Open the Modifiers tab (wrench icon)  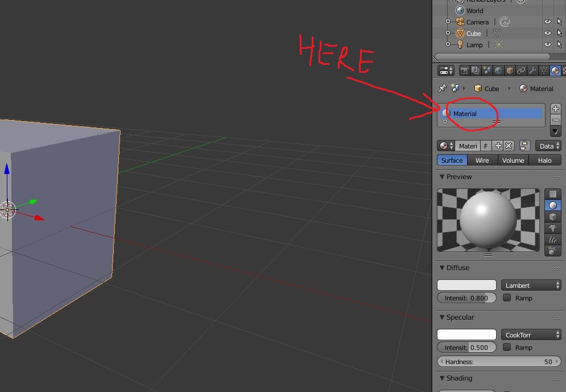click(x=532, y=71)
